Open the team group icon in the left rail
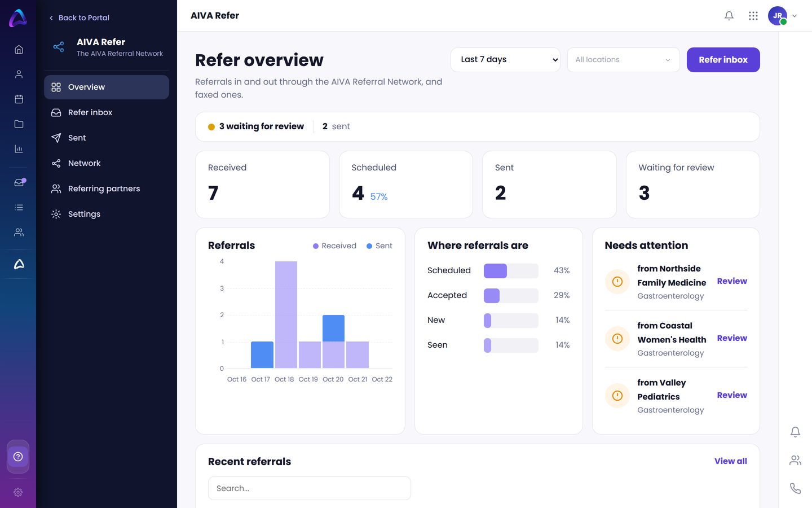The width and height of the screenshot is (812, 508). coord(19,233)
